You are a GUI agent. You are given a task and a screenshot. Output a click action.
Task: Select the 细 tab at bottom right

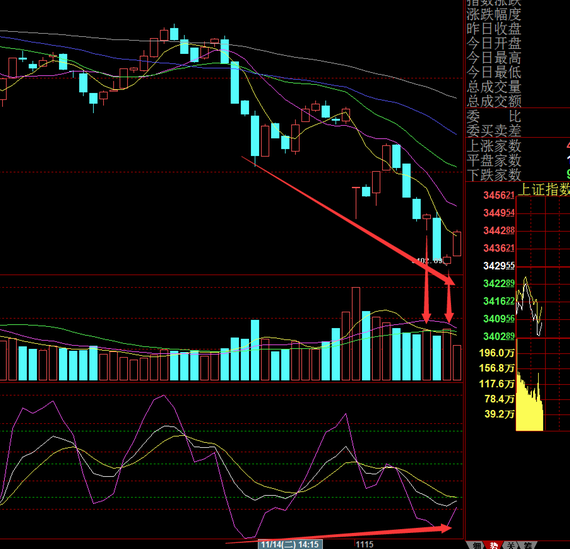pyautogui.click(x=477, y=545)
